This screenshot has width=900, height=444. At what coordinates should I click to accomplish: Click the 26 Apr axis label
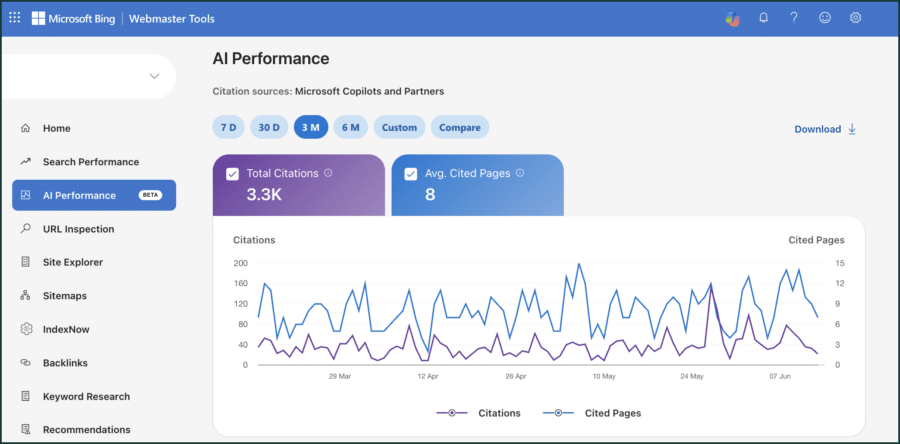click(516, 376)
